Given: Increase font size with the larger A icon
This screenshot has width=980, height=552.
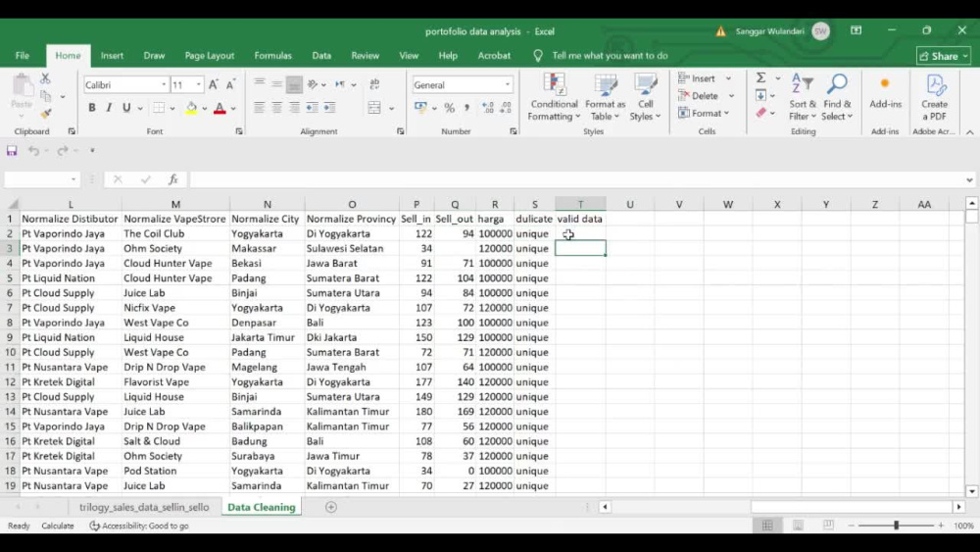Looking at the screenshot, I should (213, 84).
